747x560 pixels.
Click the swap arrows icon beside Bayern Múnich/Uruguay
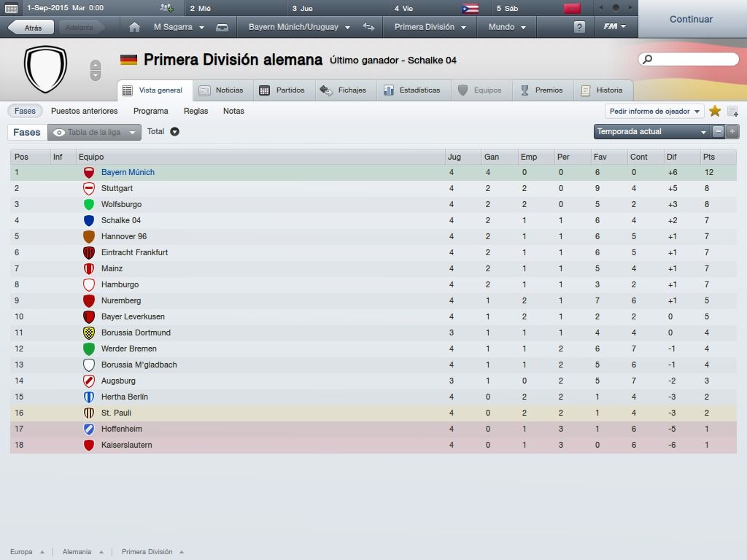click(368, 27)
